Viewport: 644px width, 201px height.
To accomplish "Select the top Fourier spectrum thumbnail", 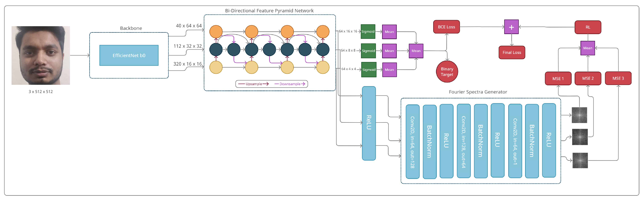I will click(579, 115).
